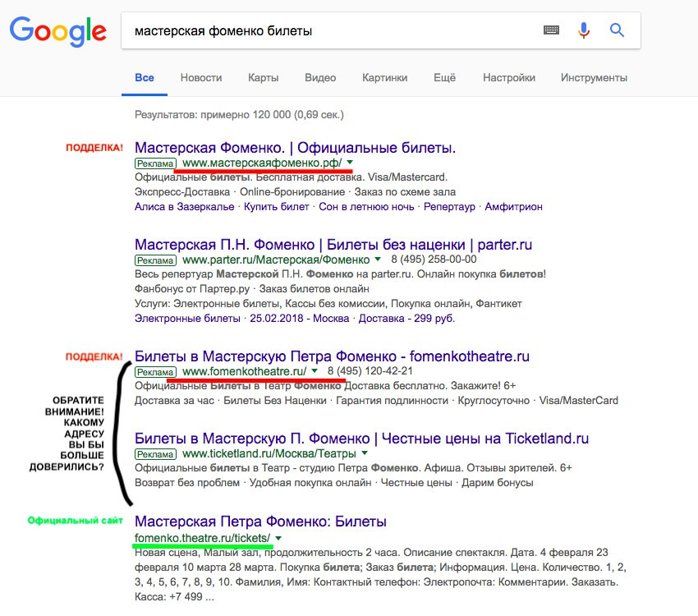Click the results count text

point(239,115)
